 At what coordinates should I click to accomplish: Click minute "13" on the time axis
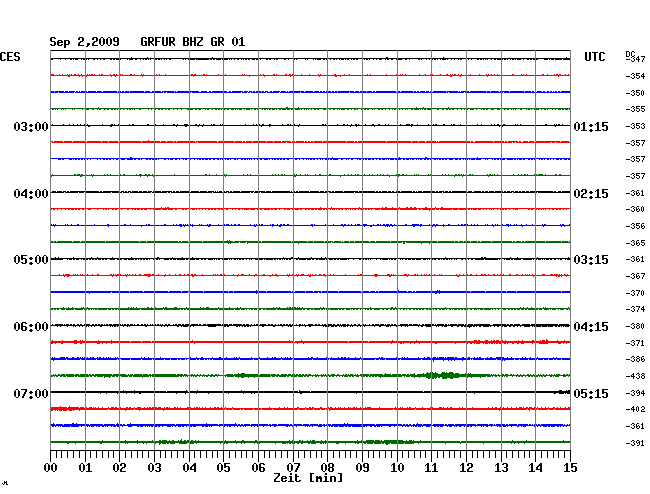click(501, 468)
